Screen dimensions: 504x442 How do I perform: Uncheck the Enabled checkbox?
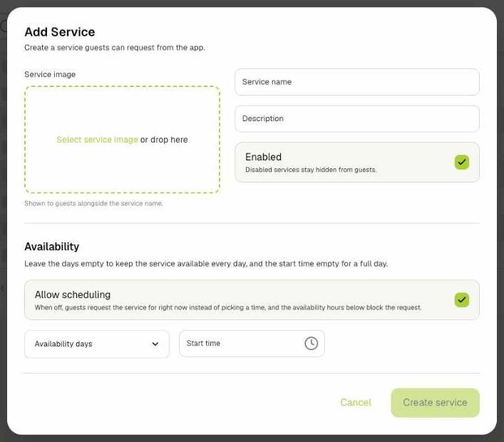tap(461, 162)
